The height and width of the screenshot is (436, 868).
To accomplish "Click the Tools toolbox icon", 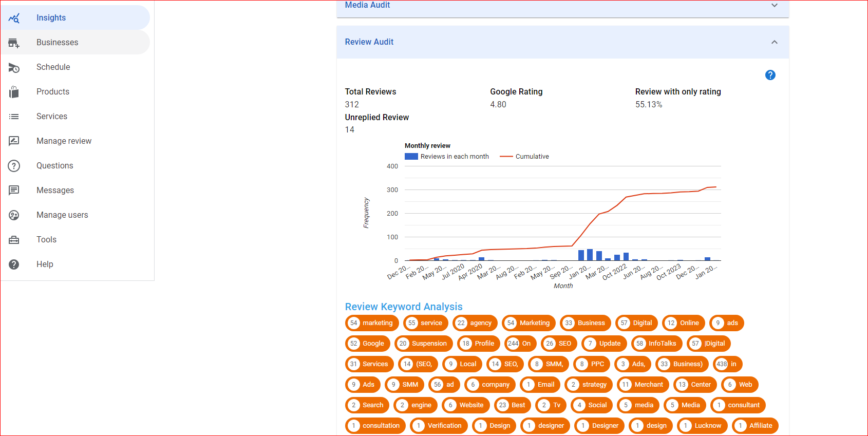I will [14, 240].
